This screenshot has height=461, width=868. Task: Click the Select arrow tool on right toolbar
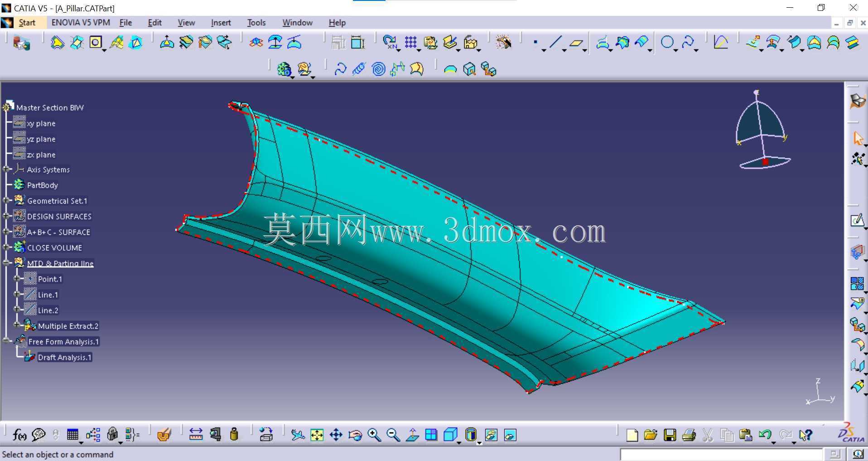pos(858,138)
